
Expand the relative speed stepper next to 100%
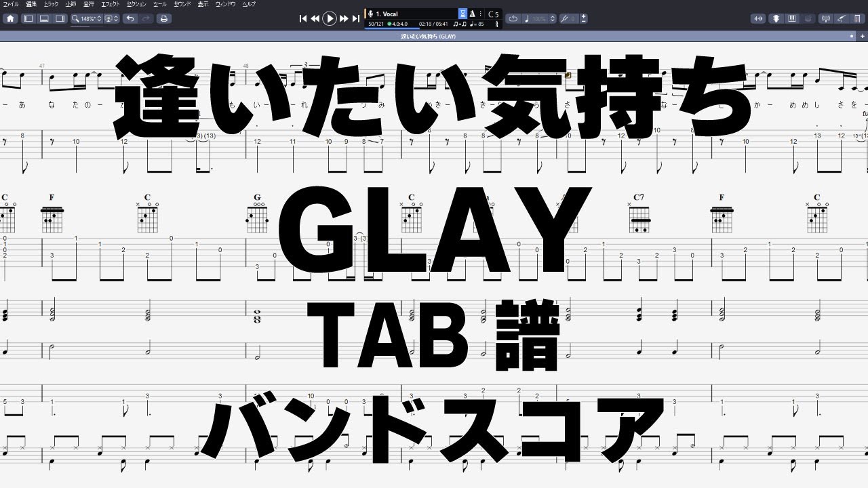click(553, 18)
